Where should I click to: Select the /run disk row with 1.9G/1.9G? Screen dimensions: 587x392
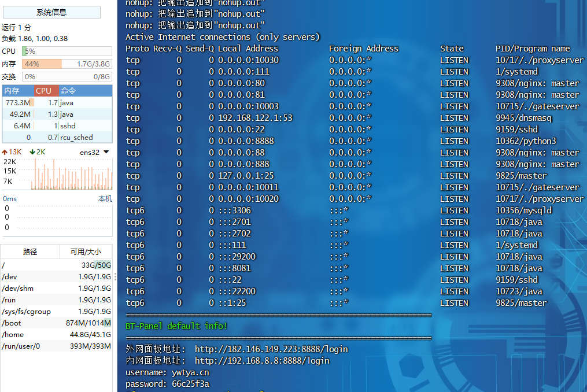coord(57,300)
